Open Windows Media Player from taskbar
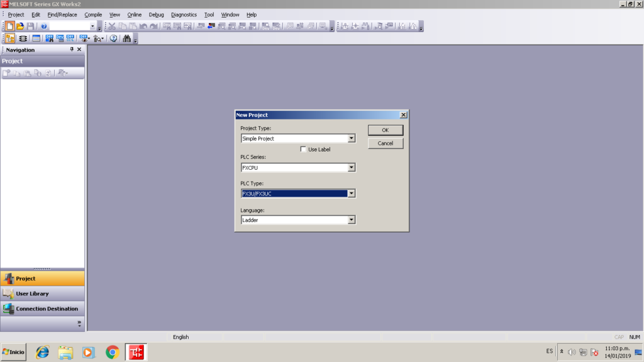Screen dimensions: 644x362 click(88, 352)
